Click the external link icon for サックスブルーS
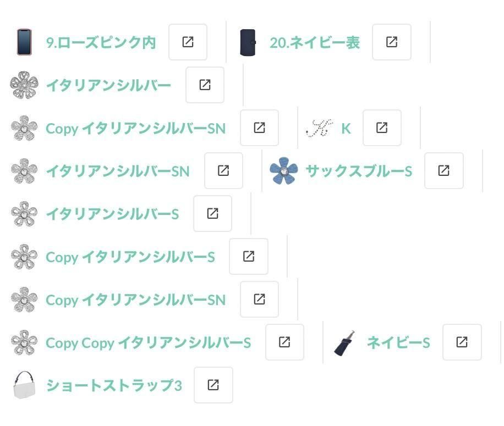This screenshot has width=504, height=426. pos(444,171)
